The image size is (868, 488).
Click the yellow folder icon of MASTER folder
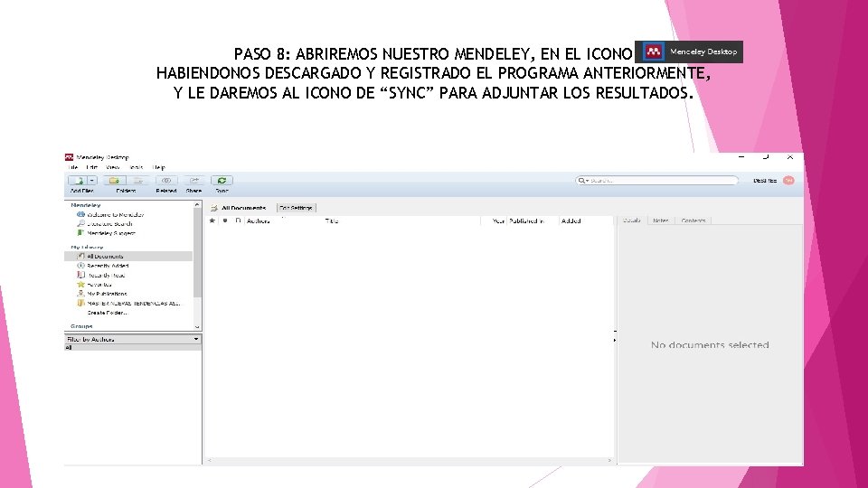(x=80, y=303)
